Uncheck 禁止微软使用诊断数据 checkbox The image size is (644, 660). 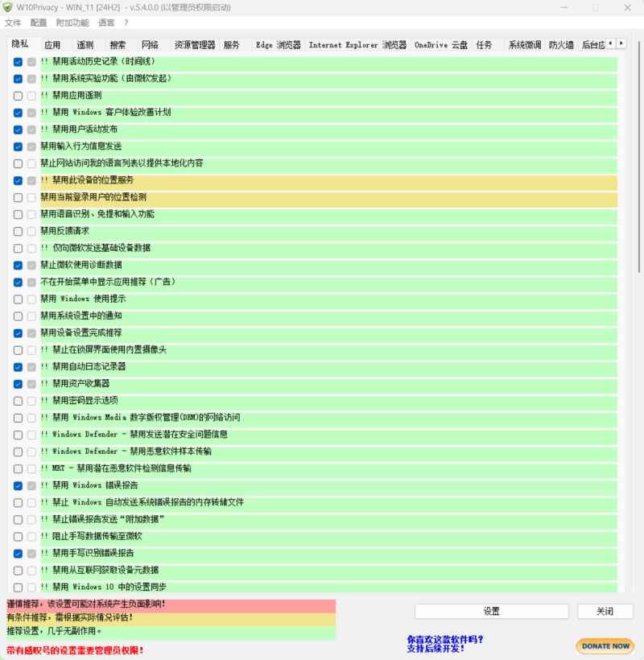tap(18, 265)
